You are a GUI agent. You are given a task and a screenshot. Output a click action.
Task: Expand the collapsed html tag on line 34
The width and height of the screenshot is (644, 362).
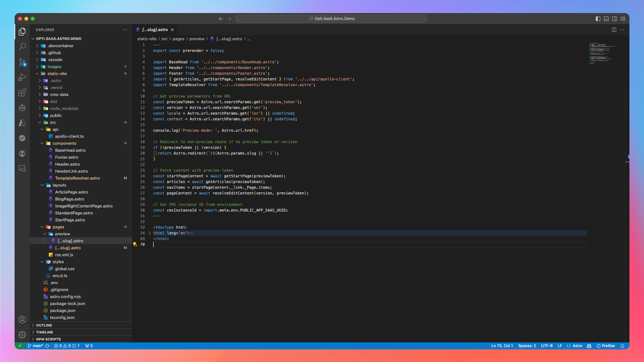(150, 233)
